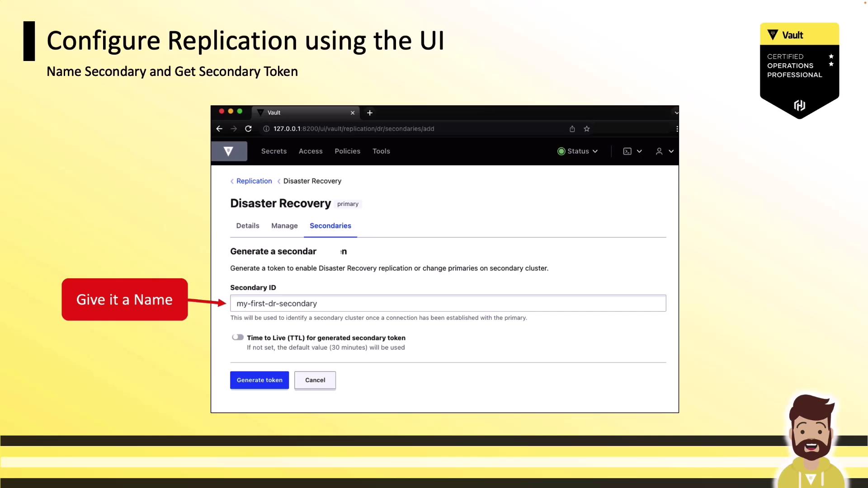868x488 pixels.
Task: Reload the page with refresh icon
Action: pyautogui.click(x=248, y=129)
